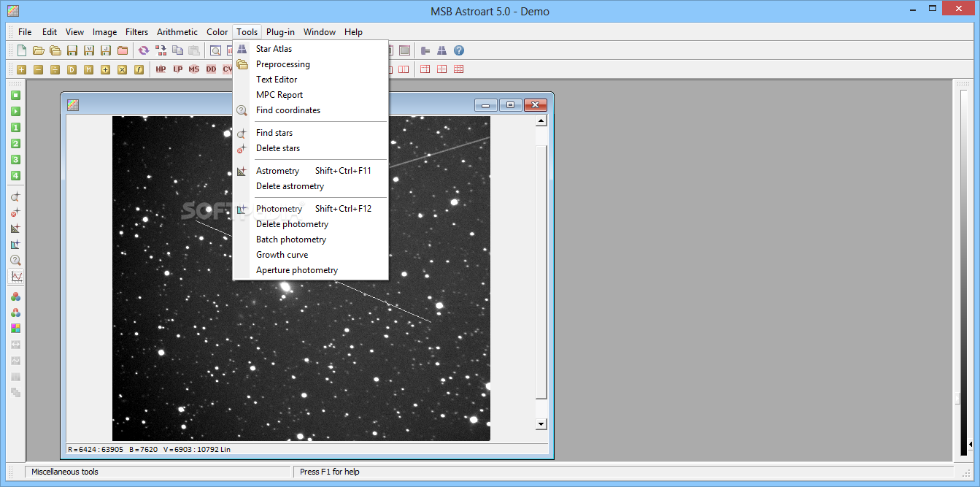Open the Plug-in menu
The height and width of the screenshot is (487, 980).
pyautogui.click(x=280, y=32)
